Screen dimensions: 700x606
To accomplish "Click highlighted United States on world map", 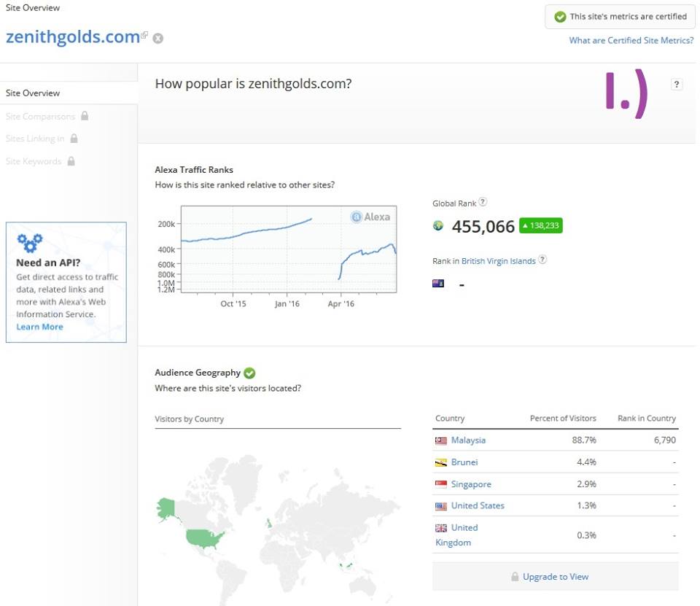I will pos(204,539).
